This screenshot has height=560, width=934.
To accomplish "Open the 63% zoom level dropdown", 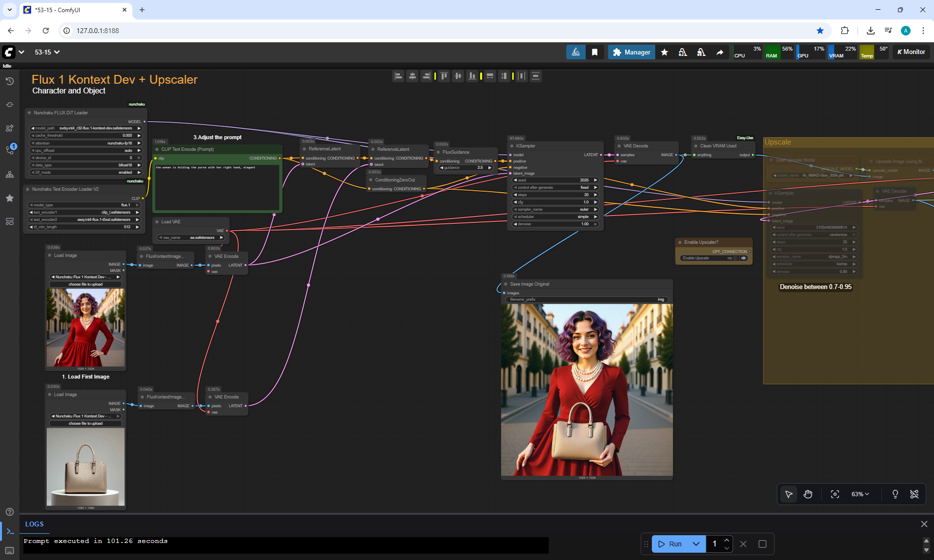I will pos(860,494).
